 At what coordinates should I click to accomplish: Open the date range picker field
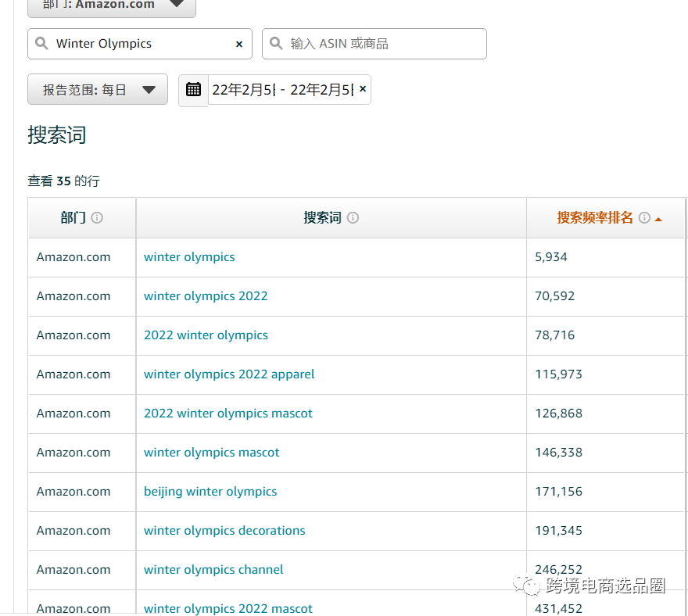(281, 90)
